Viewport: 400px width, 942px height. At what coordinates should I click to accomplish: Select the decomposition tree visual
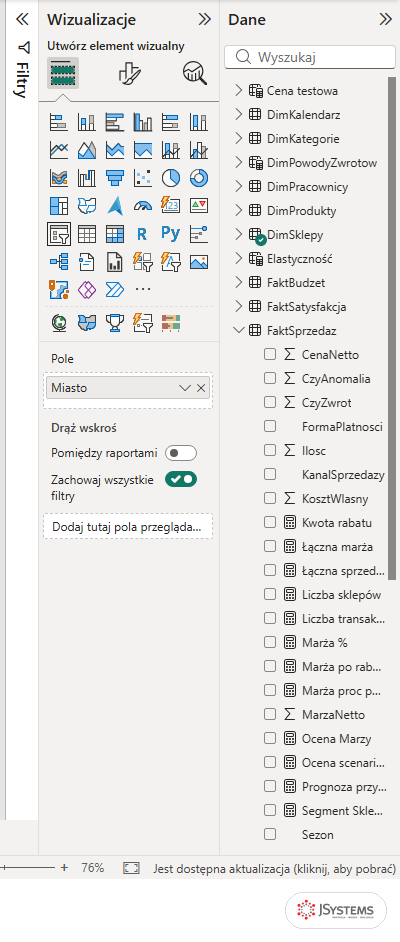59,261
